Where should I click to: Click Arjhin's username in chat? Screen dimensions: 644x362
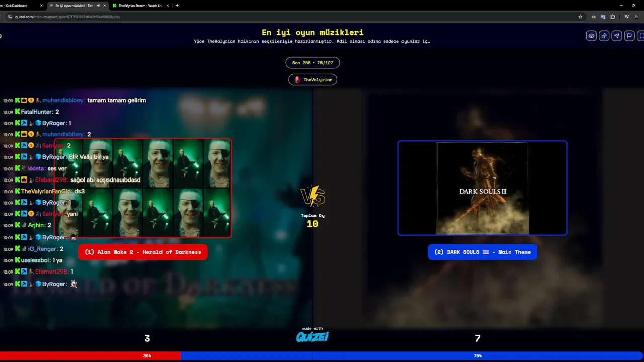37,225
